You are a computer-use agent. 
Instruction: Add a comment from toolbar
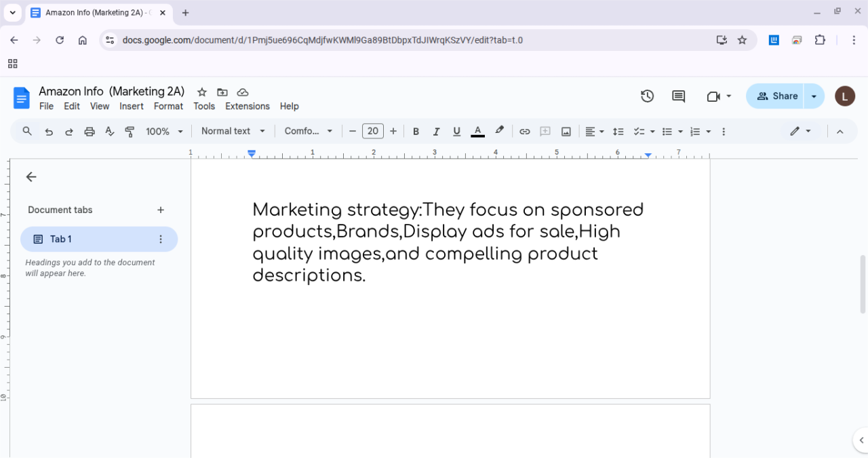pos(545,132)
